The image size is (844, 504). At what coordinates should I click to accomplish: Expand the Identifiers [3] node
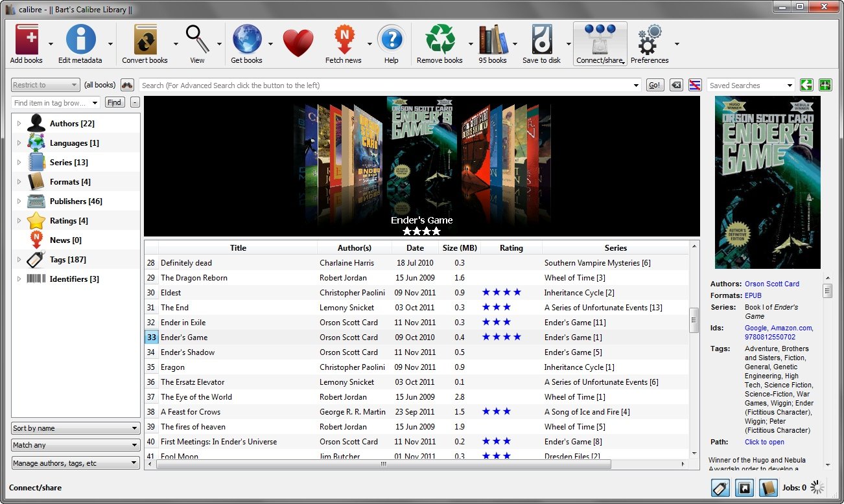point(19,279)
